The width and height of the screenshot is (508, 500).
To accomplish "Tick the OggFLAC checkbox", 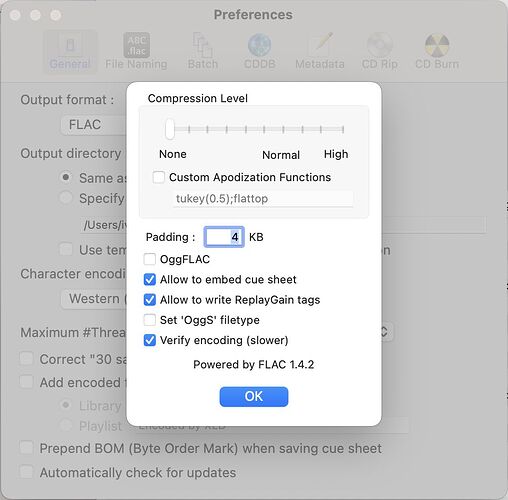I will pyautogui.click(x=150, y=259).
